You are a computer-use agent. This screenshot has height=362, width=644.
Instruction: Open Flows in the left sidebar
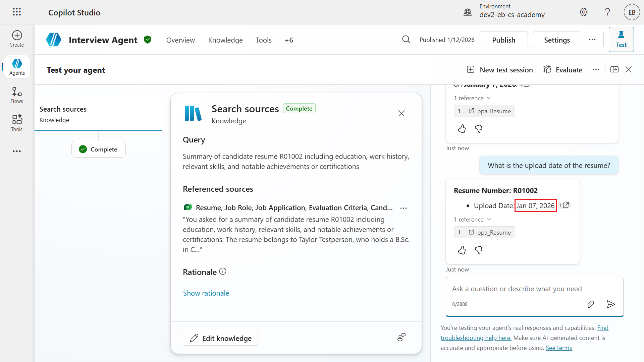(17, 95)
